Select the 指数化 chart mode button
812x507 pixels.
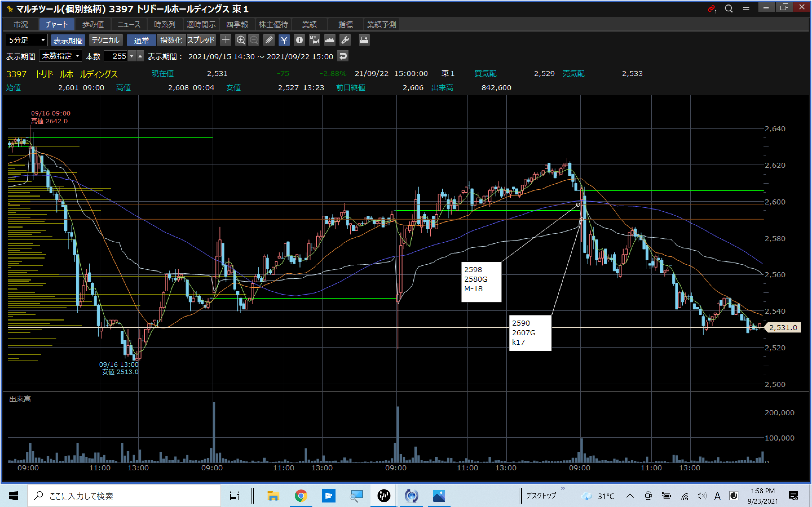coord(171,40)
